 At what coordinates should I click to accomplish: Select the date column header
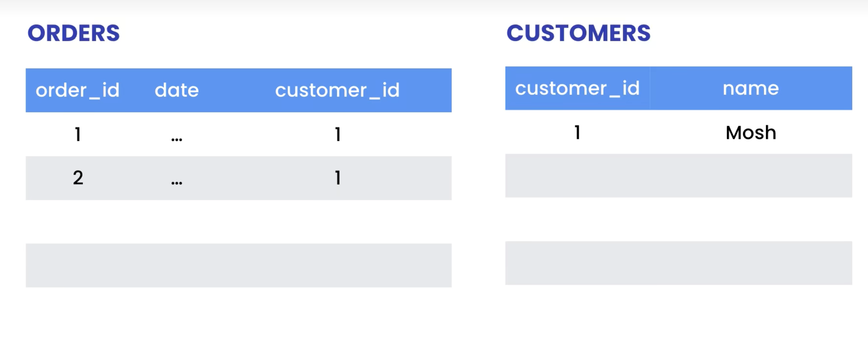tap(177, 90)
